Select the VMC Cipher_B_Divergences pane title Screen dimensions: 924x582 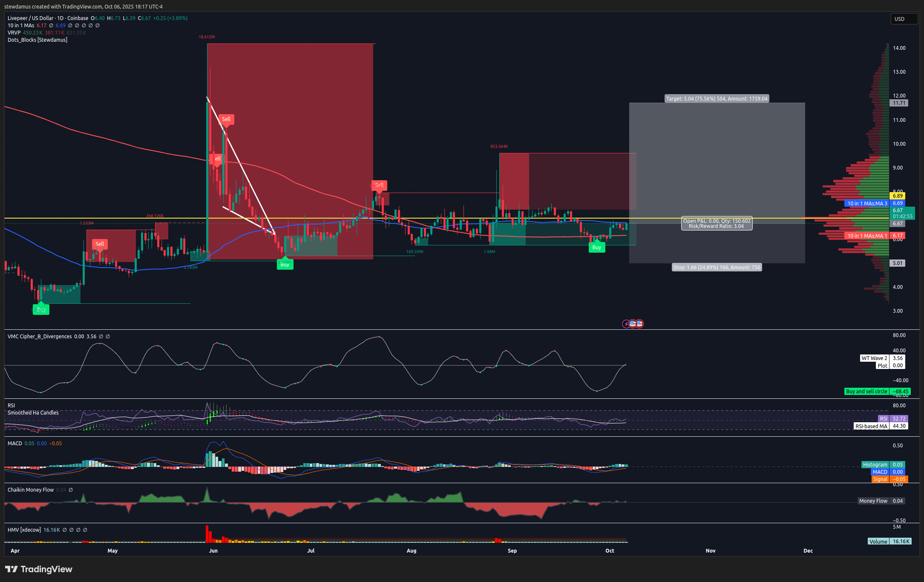click(40, 337)
